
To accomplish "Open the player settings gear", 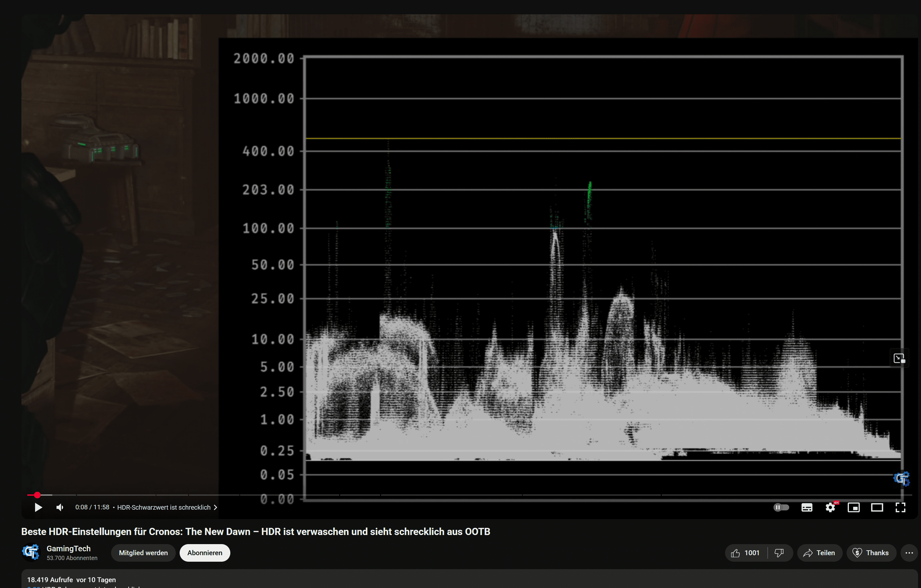I will click(830, 507).
